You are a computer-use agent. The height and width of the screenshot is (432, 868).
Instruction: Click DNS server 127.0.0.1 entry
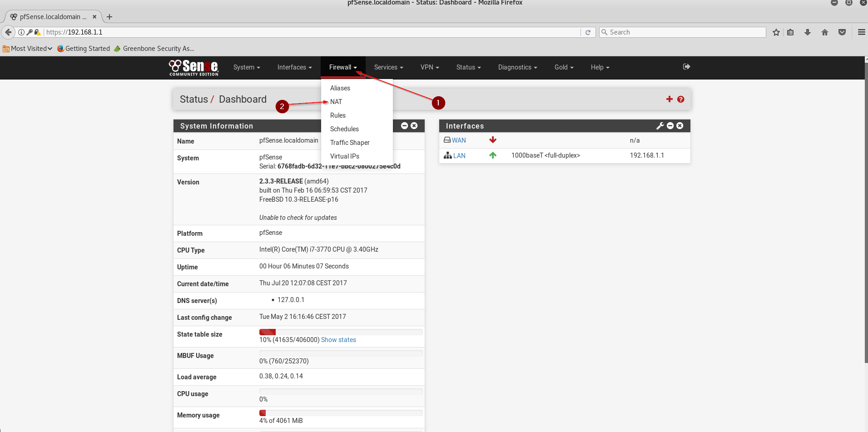click(291, 300)
